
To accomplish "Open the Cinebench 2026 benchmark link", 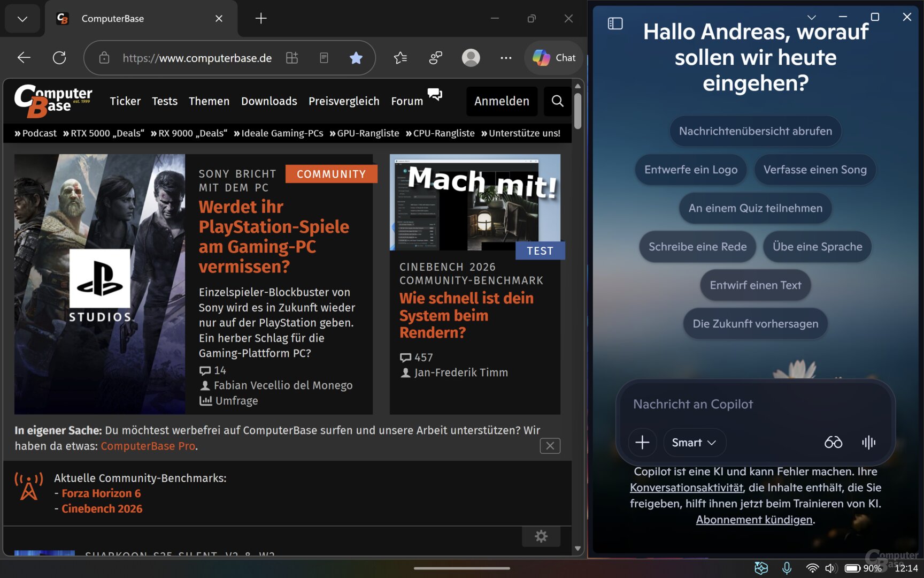I will 102,509.
